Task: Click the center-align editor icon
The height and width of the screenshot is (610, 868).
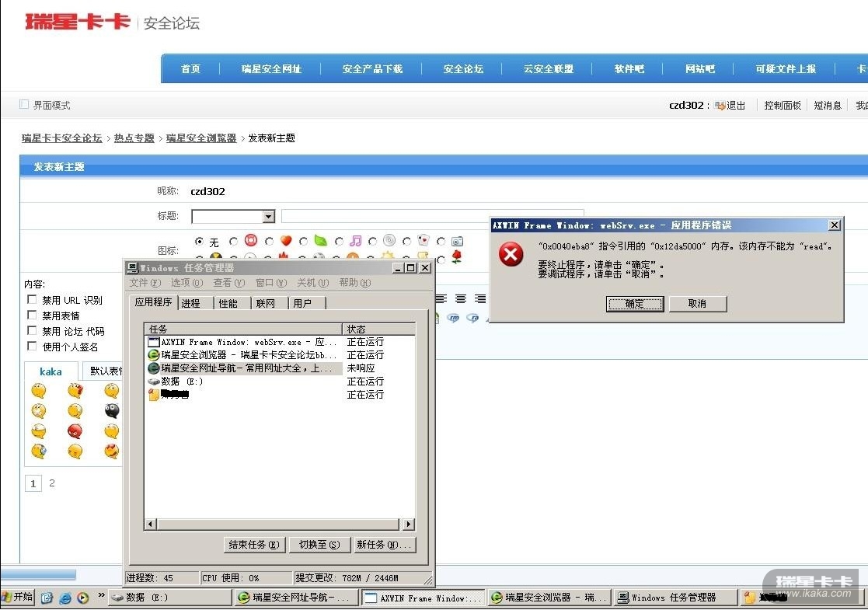Action: tap(461, 299)
